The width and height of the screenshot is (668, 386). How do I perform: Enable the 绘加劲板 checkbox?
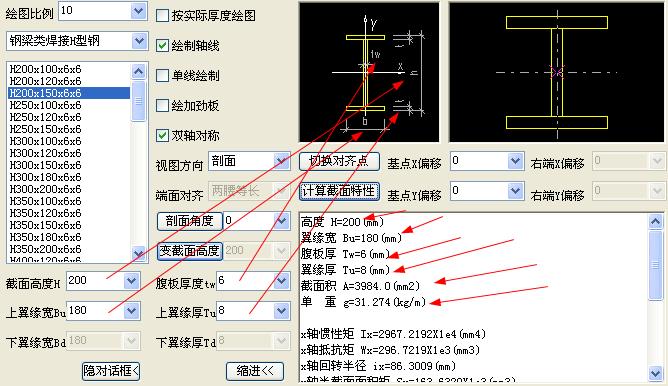(162, 106)
